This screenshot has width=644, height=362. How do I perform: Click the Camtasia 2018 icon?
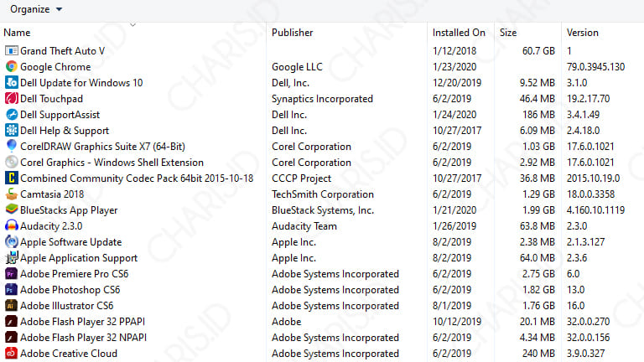(x=11, y=194)
